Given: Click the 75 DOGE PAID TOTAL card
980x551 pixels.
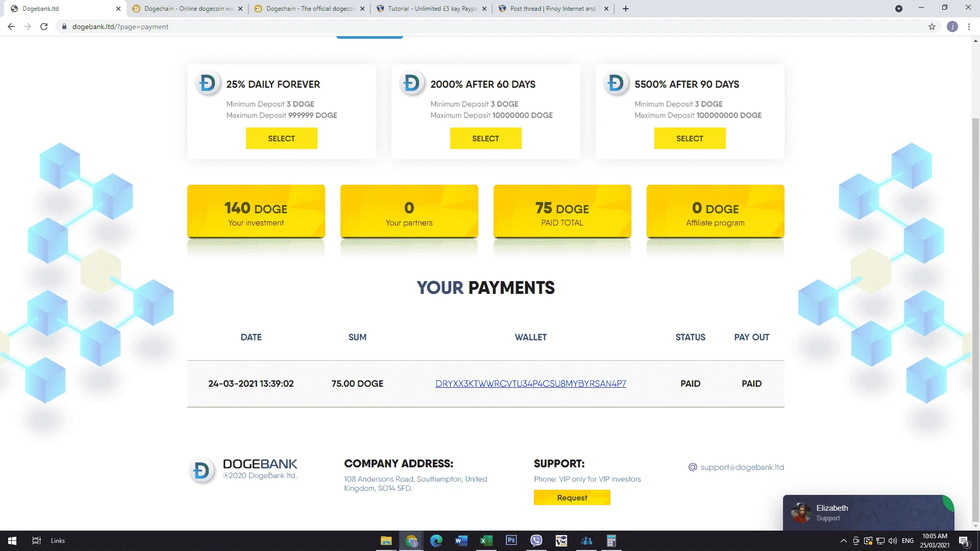Looking at the screenshot, I should (562, 211).
